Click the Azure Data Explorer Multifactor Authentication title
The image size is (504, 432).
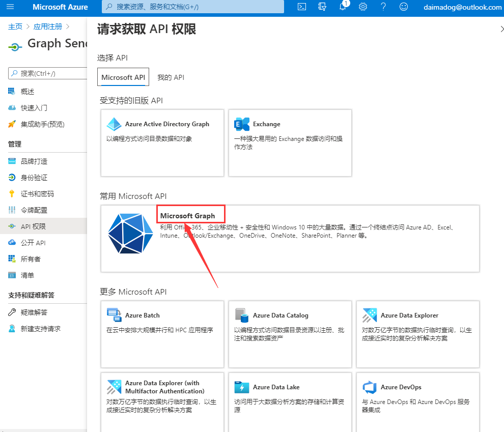[165, 387]
